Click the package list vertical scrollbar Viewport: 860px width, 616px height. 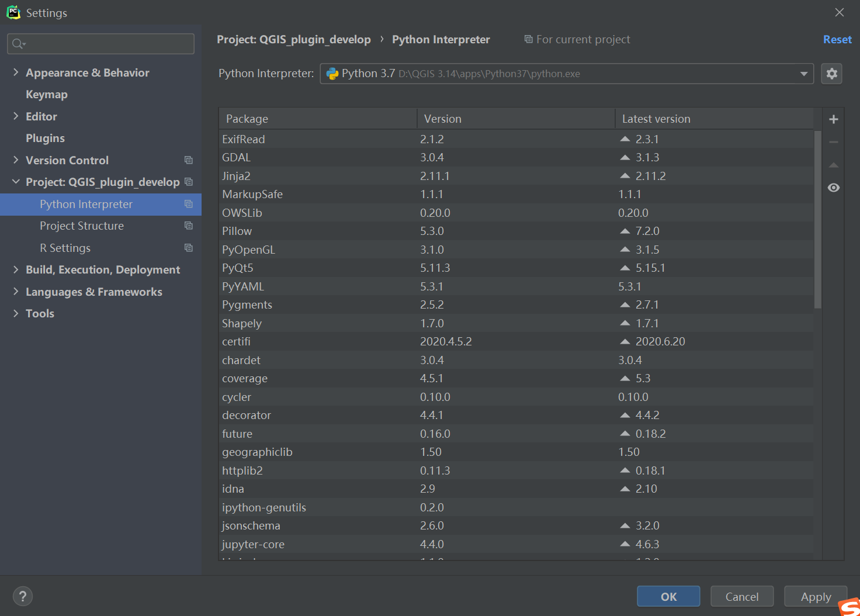818,219
